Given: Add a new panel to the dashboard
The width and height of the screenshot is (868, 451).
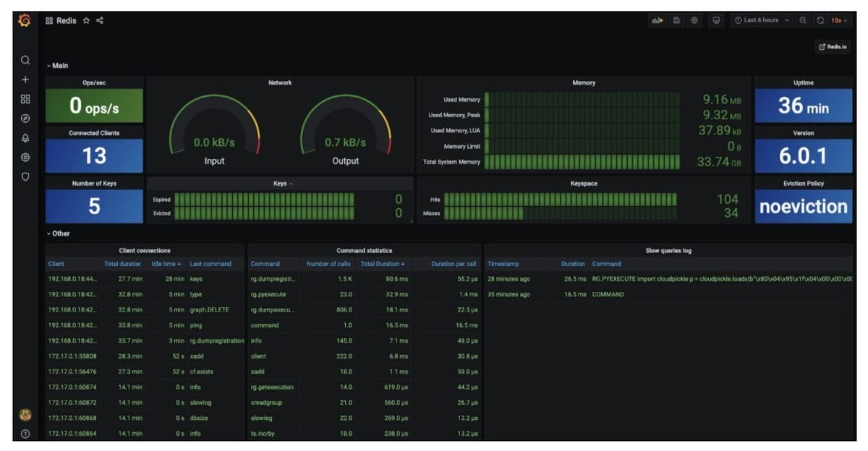Looking at the screenshot, I should pyautogui.click(x=656, y=21).
